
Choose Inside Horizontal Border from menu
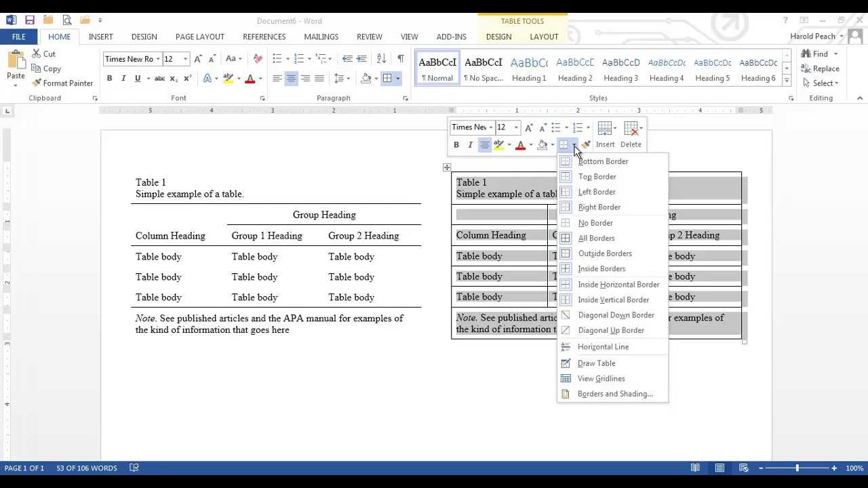pyautogui.click(x=618, y=285)
